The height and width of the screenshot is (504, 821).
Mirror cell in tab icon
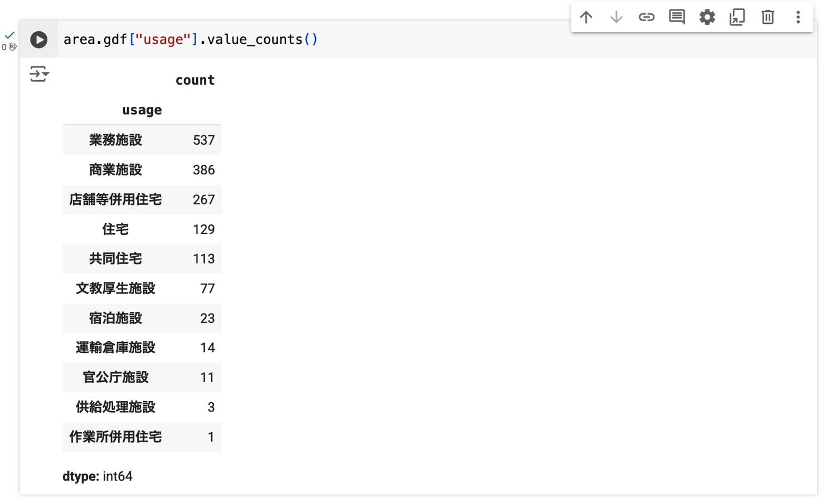(x=737, y=17)
